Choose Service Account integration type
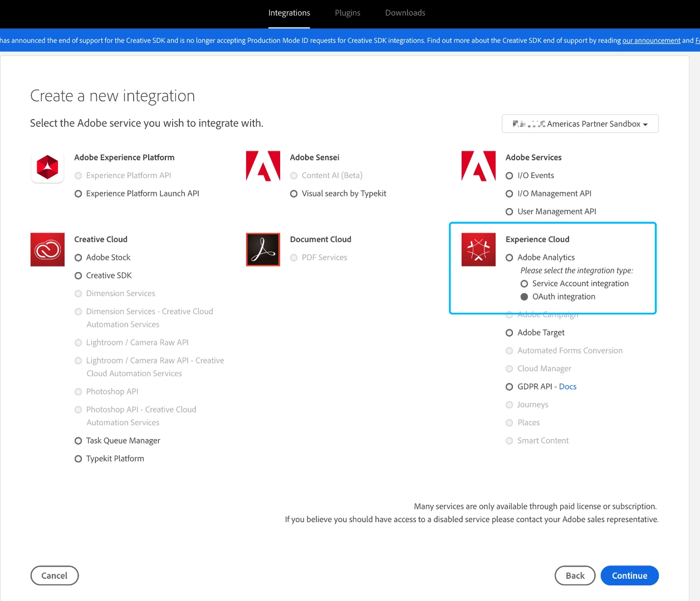This screenshot has height=601, width=700. click(524, 284)
